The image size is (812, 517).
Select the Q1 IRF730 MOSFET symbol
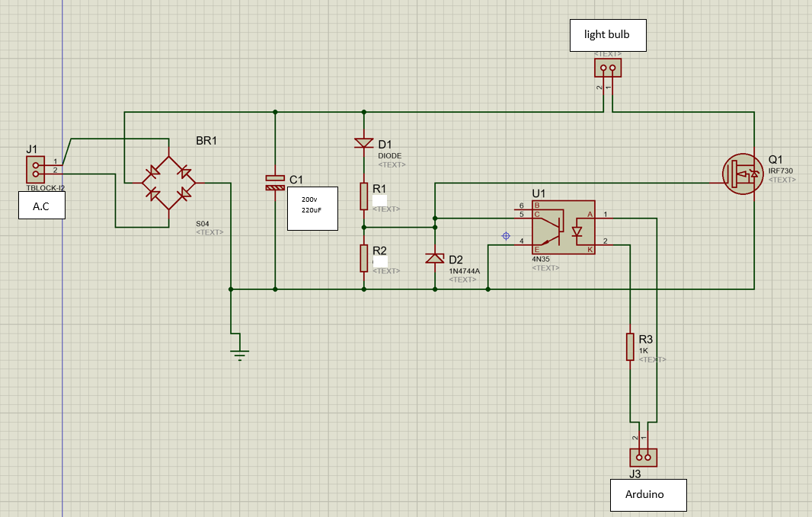point(741,173)
